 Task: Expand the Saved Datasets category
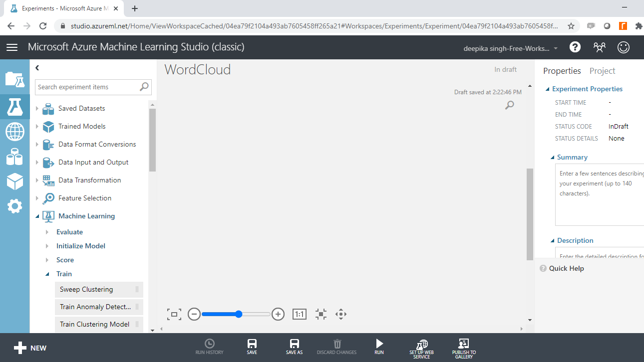(37, 108)
